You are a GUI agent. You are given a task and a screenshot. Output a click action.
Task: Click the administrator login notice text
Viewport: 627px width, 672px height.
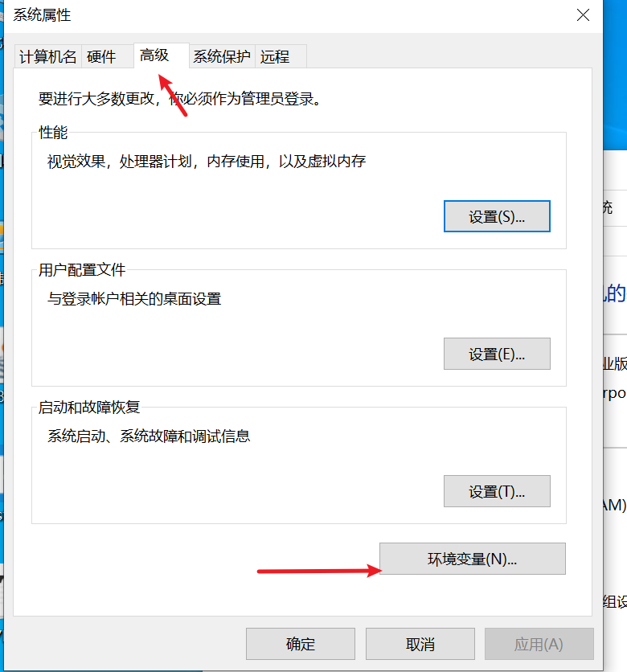(180, 100)
